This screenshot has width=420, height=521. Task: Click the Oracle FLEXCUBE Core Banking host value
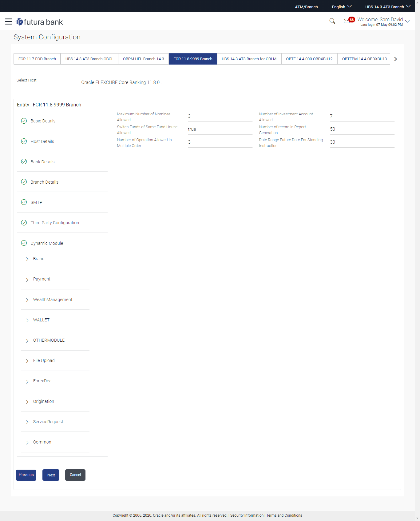pos(122,82)
